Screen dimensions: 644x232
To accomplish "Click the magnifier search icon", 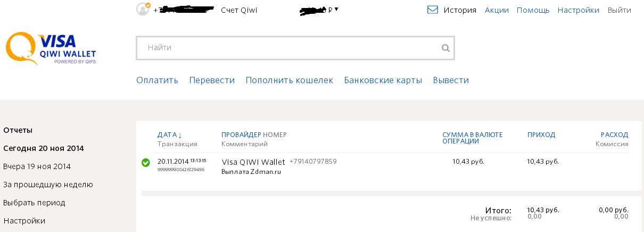I will (445, 48).
